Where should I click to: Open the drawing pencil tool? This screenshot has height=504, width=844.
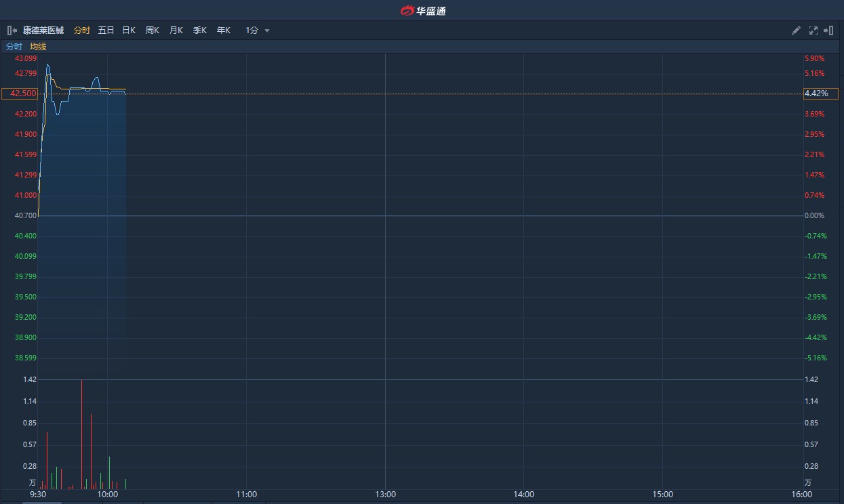point(797,30)
